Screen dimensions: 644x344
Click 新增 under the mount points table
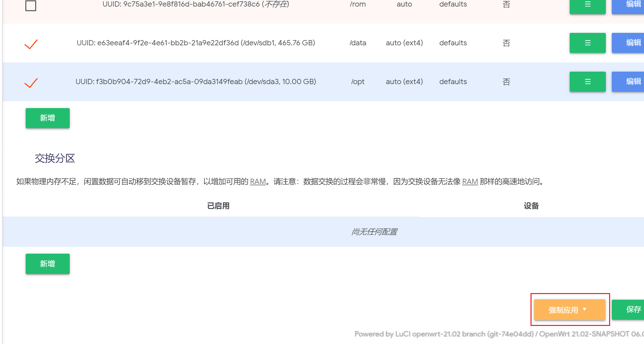click(47, 118)
